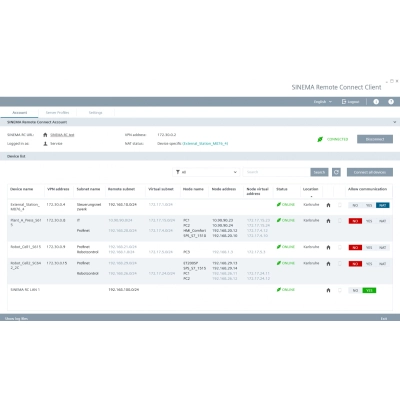
Task: Open the help question mark icon
Action: (x=391, y=102)
